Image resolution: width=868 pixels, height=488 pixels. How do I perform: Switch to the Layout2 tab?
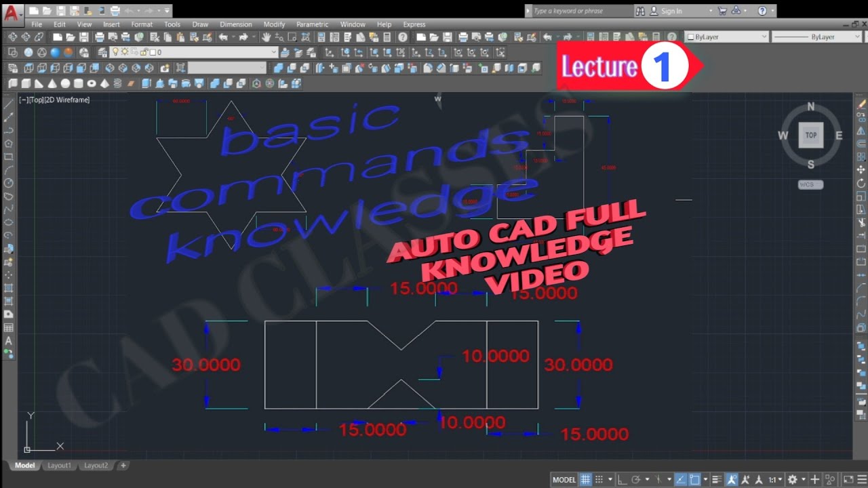[x=96, y=466]
